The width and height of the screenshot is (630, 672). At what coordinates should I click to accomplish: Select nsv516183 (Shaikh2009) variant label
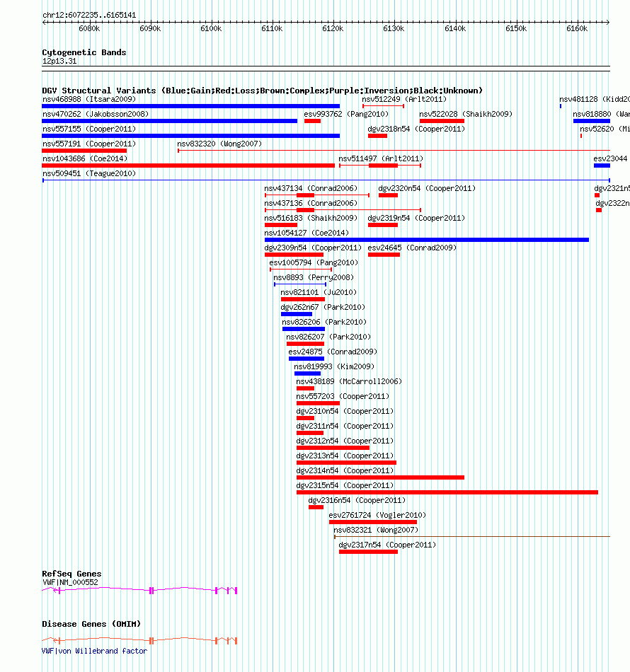(311, 218)
